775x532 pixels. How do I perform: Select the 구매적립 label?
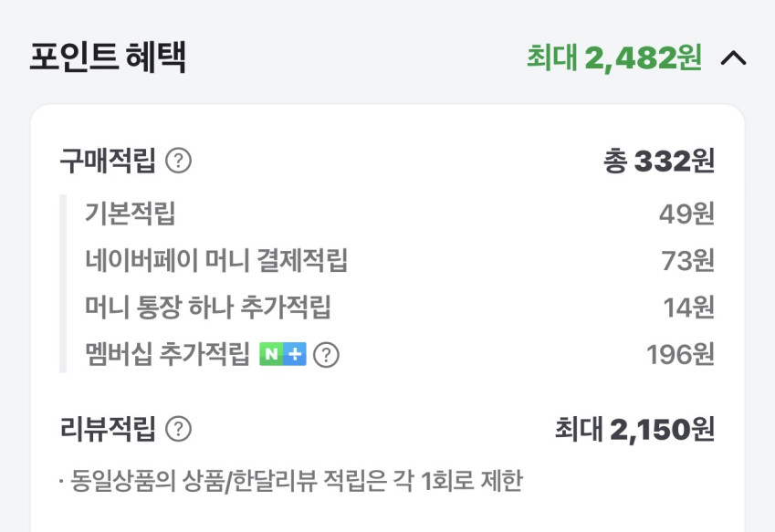pyautogui.click(x=108, y=162)
